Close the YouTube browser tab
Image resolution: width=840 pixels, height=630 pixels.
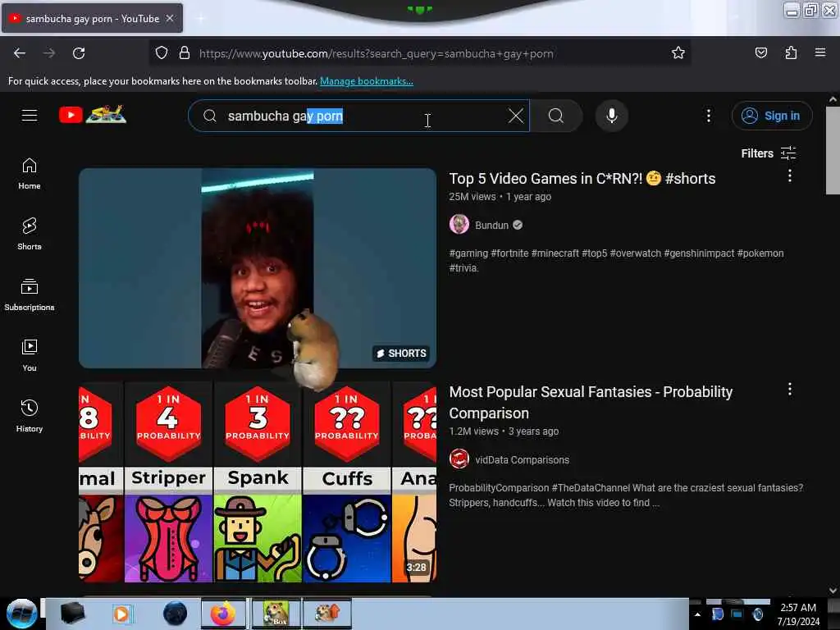[x=170, y=18]
